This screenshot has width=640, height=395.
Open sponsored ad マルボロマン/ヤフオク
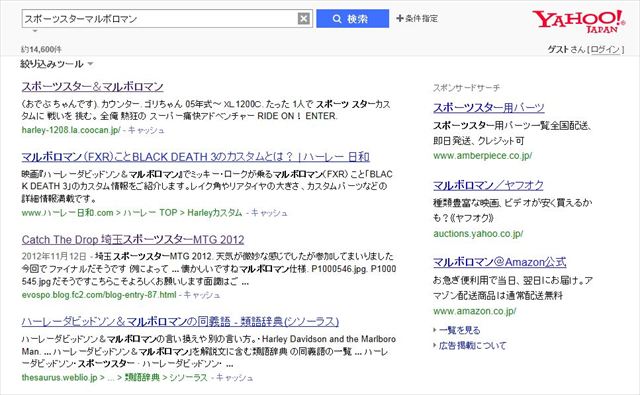click(488, 185)
